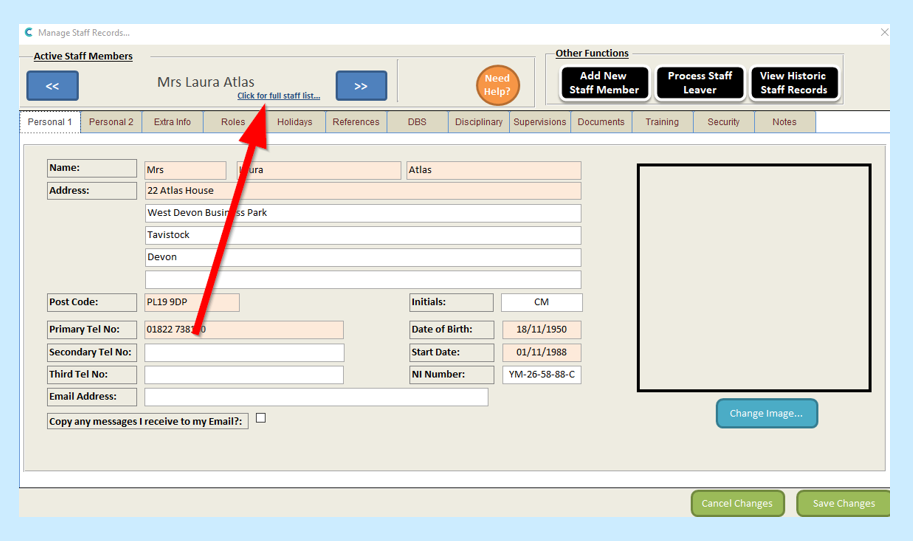The height and width of the screenshot is (541, 913).
Task: Click the empty staff photo placeholder
Action: tap(754, 278)
